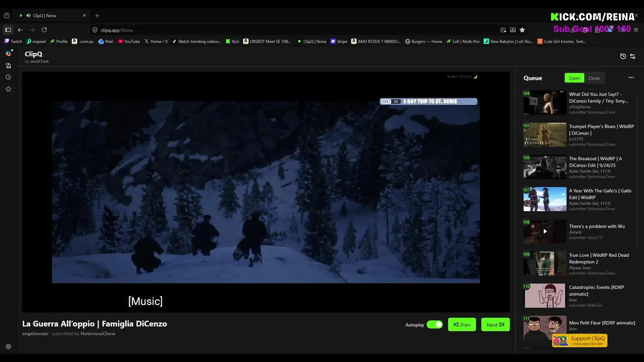Click the Copilot icon in the browser sidebar
Viewport: 644px width, 362px height.
point(8,53)
